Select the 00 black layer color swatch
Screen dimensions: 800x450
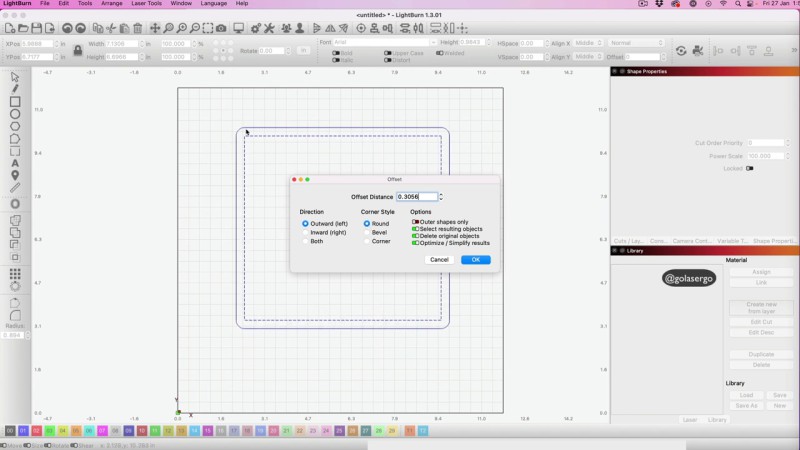click(10, 430)
